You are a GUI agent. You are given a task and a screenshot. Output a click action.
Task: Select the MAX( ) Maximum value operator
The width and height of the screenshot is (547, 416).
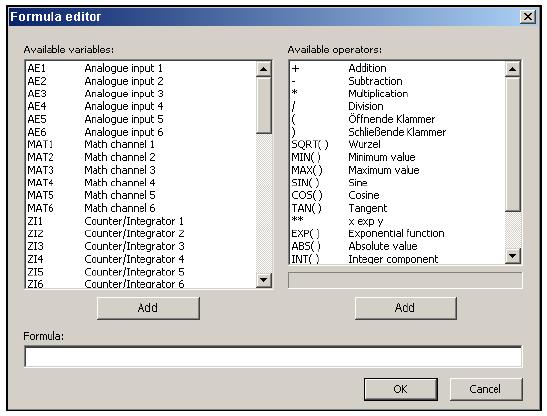click(397, 170)
